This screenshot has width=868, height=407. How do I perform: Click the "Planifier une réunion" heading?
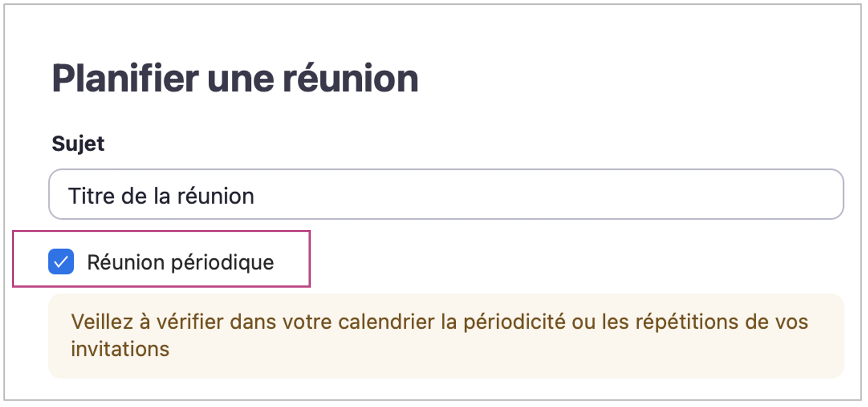click(235, 79)
